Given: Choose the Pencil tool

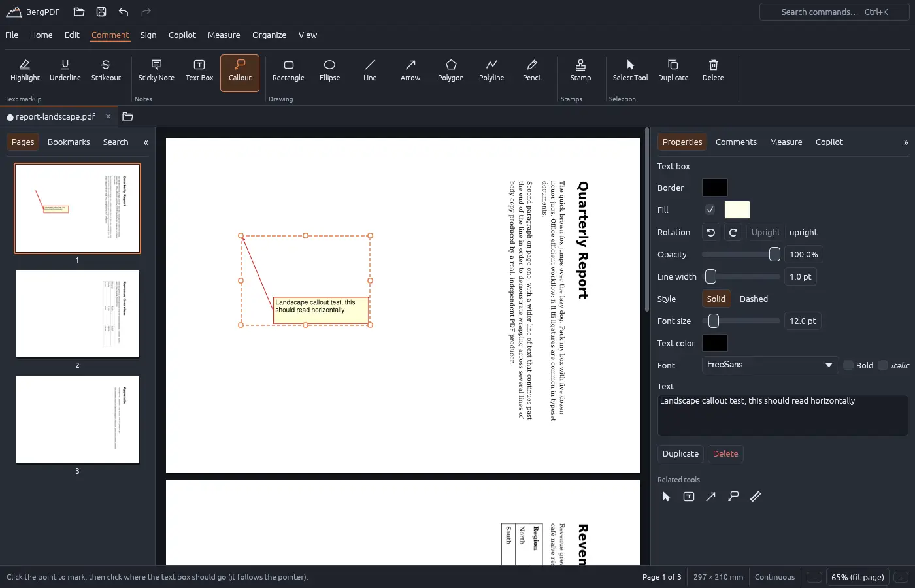Looking at the screenshot, I should 532,72.
